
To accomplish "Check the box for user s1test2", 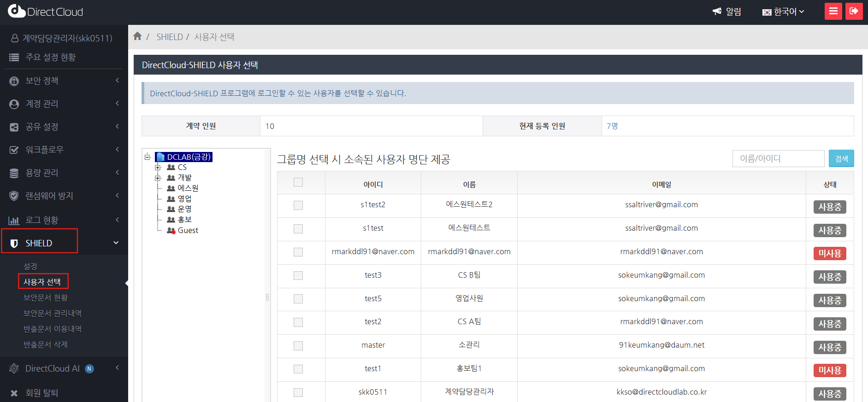I will (x=298, y=205).
